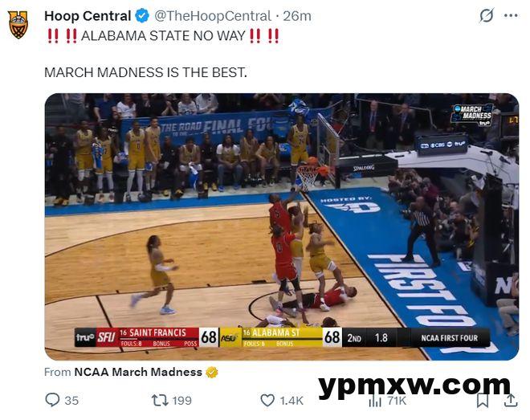
Task: Open the Hoop Central display name link
Action: point(88,16)
